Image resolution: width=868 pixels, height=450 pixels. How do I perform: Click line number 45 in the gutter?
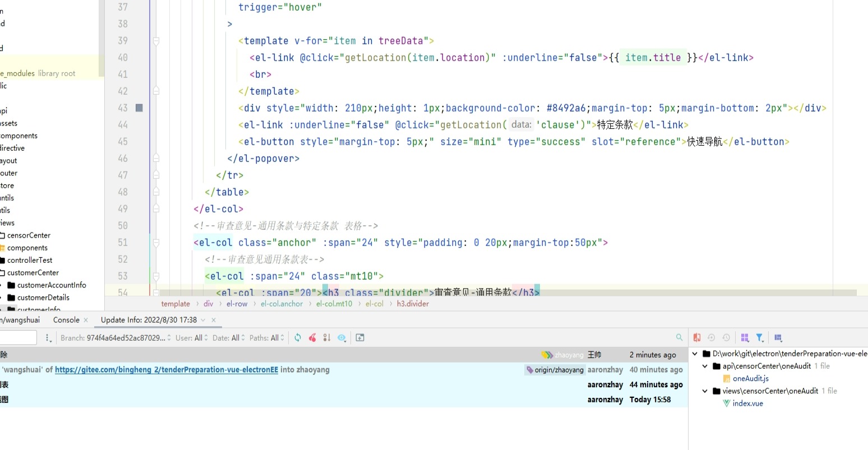pos(123,142)
